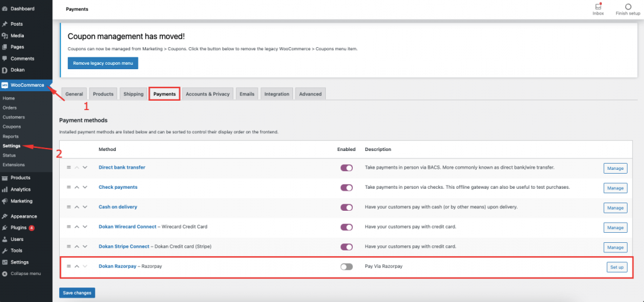Click the bottom Settings sliders icon
This screenshot has width=644, height=302.
[x=4, y=262]
